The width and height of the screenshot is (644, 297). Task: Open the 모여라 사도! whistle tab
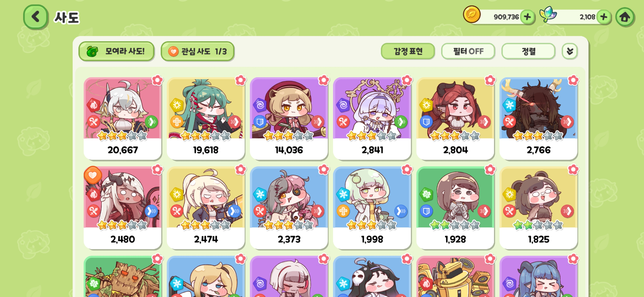click(116, 51)
